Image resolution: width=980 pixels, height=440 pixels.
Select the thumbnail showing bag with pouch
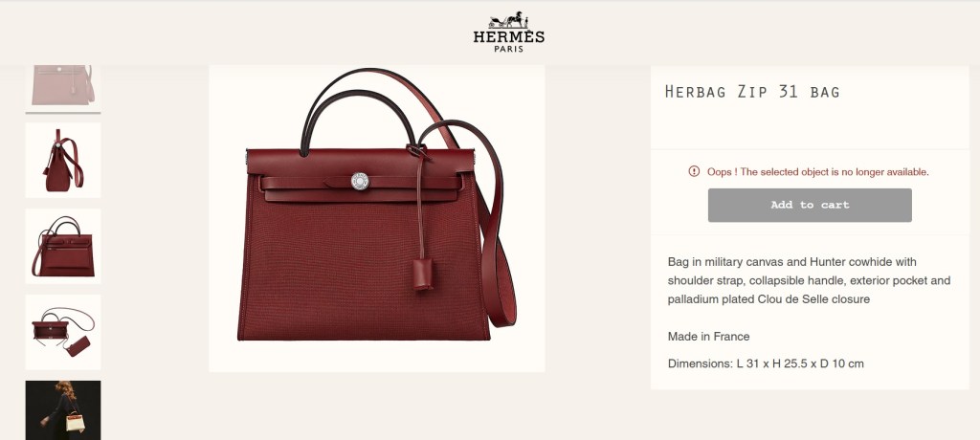pos(63,332)
